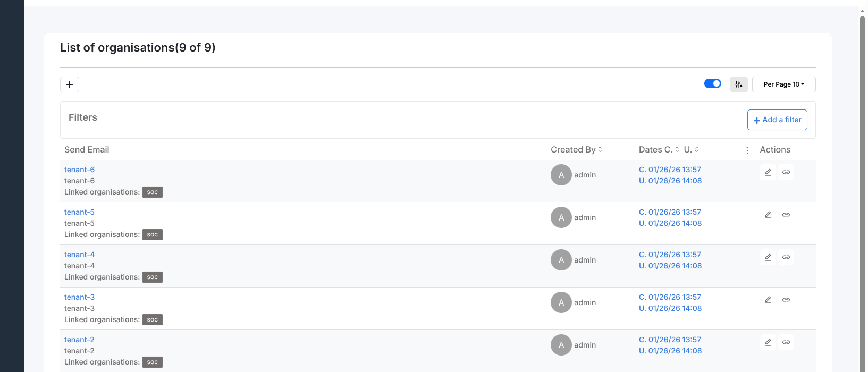The height and width of the screenshot is (372, 868).
Task: Click the List of organisations heading
Action: 138,47
